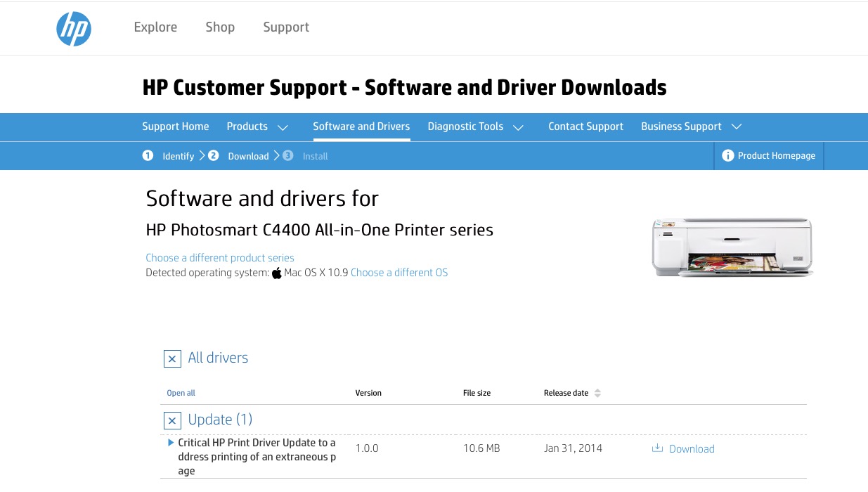Expand the Products dropdown chevron
This screenshot has width=868, height=492.
283,128
